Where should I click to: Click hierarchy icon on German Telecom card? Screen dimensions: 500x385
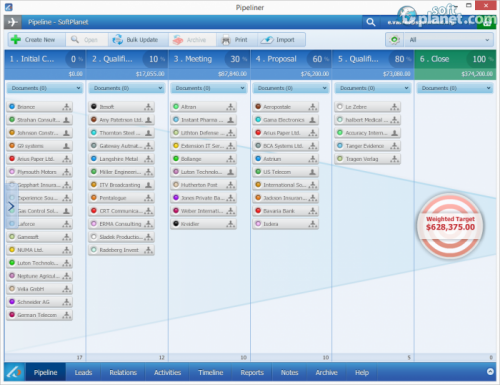coord(67,315)
